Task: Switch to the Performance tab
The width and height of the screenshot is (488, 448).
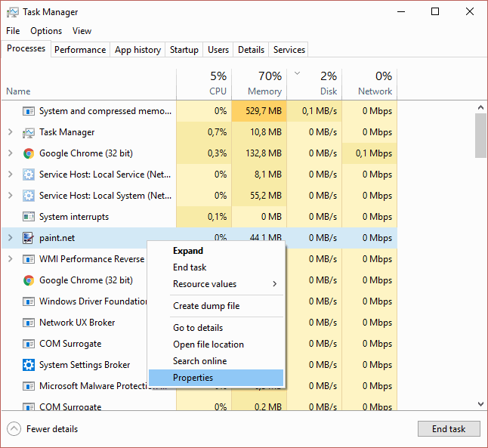Action: 80,50
